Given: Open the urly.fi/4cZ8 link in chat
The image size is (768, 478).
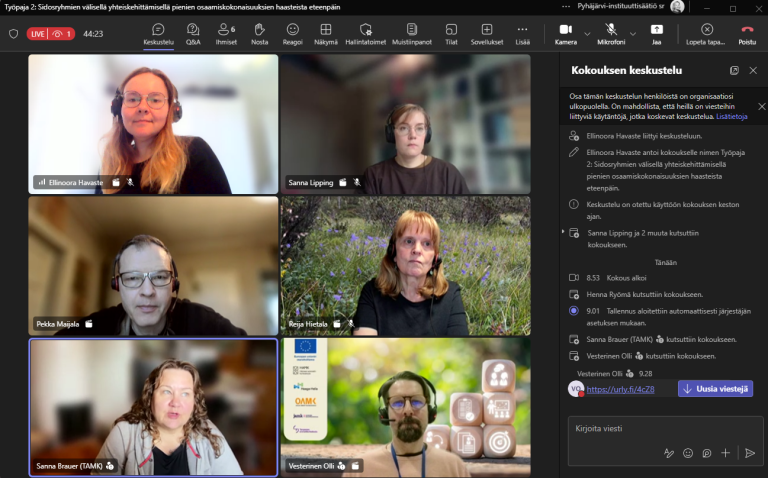Looking at the screenshot, I should point(620,389).
